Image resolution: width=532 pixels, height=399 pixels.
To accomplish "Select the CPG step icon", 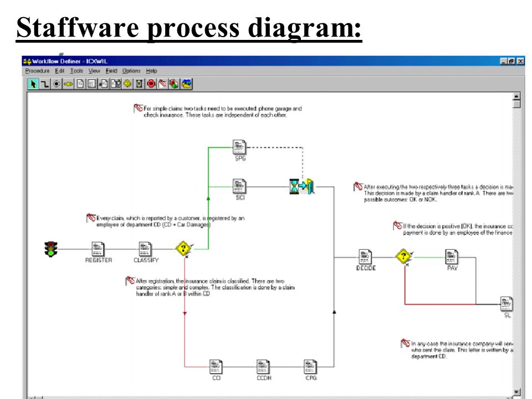I will (x=310, y=367).
